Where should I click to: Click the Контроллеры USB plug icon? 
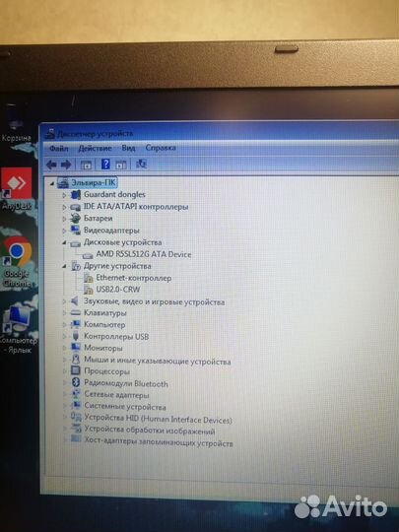pos(76,336)
